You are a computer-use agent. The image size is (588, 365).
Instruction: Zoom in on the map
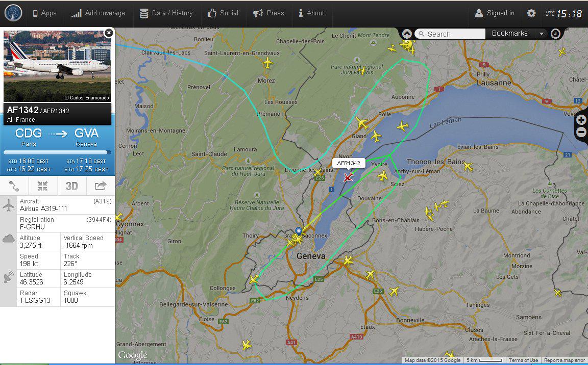[x=581, y=120]
